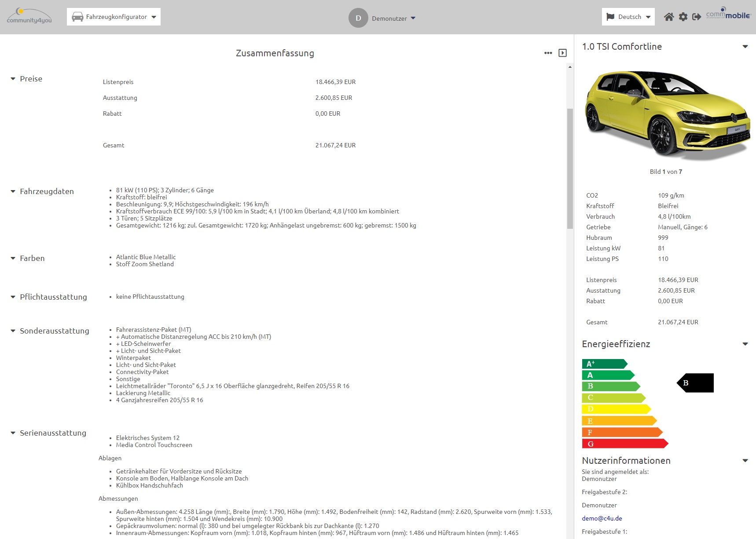This screenshot has width=756, height=539.
Task: Click keine Pflichtausstattung text
Action: point(150,297)
